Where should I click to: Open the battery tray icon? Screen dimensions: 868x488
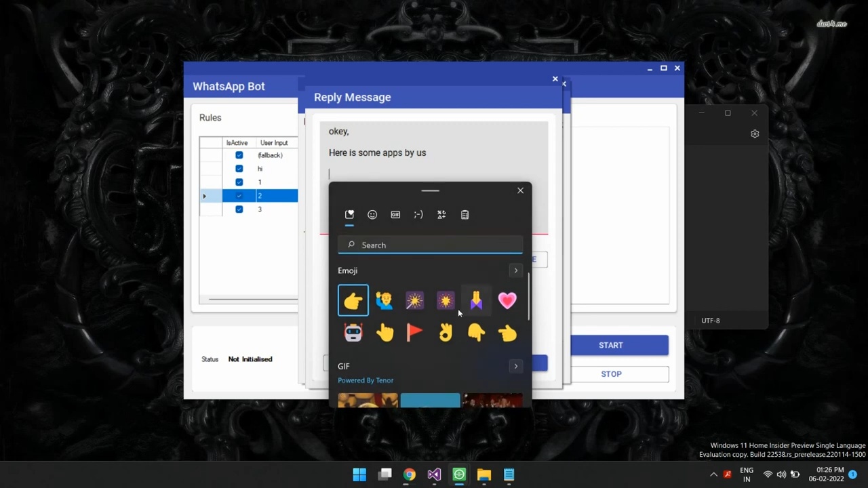point(795,474)
